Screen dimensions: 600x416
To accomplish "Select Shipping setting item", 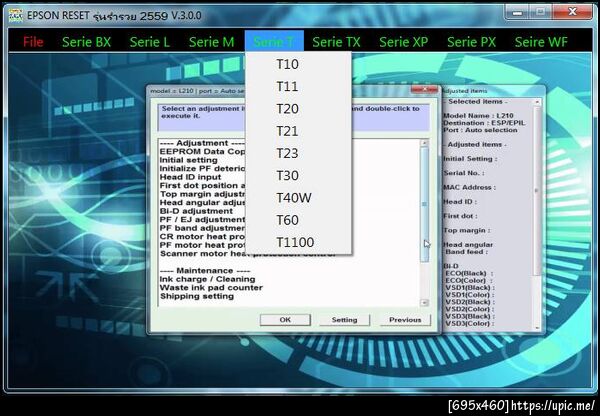I will coord(197,296).
